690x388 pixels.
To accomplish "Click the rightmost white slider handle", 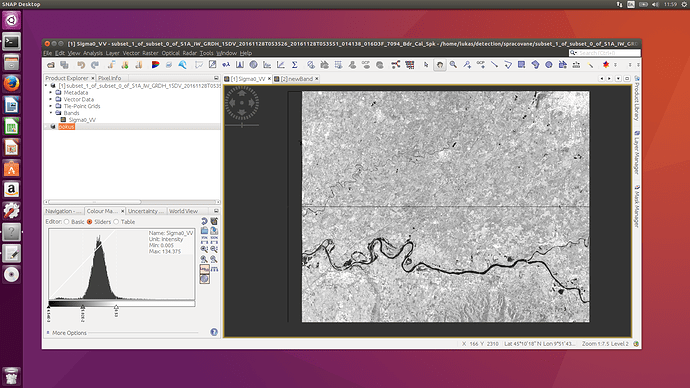I will pos(116,307).
